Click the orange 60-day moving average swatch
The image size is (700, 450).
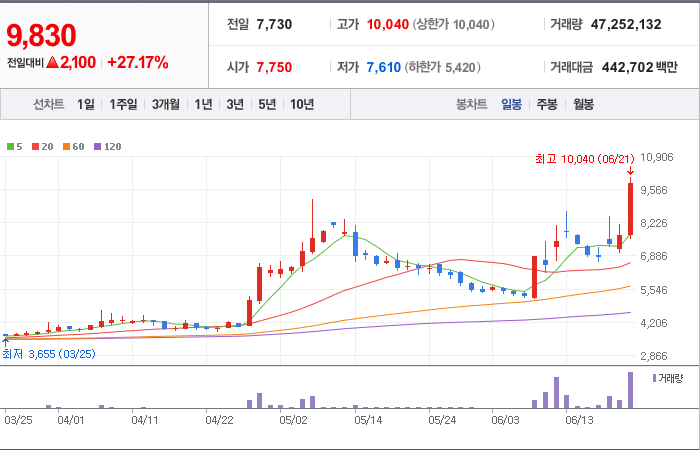66,146
